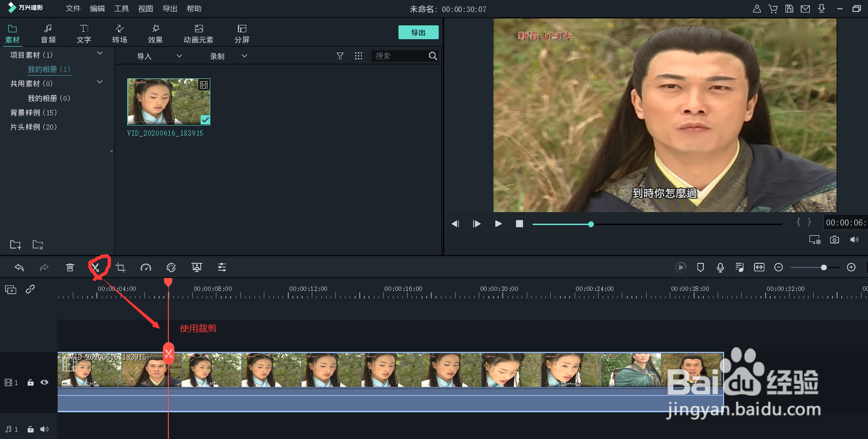Delete the selected clip with trash icon
868x439 pixels.
pyautogui.click(x=70, y=267)
